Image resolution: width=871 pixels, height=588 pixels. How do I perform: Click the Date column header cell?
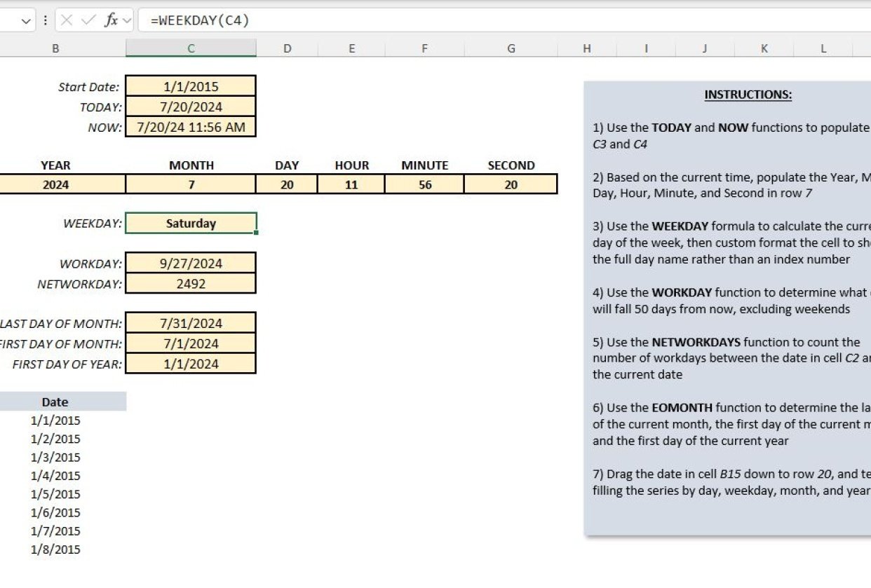pos(55,402)
